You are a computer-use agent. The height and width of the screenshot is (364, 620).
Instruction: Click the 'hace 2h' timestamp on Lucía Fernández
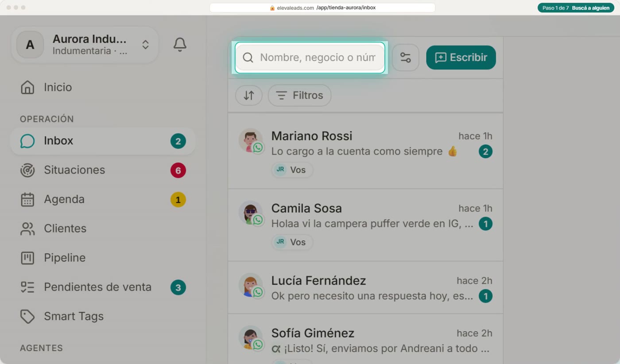[474, 281]
